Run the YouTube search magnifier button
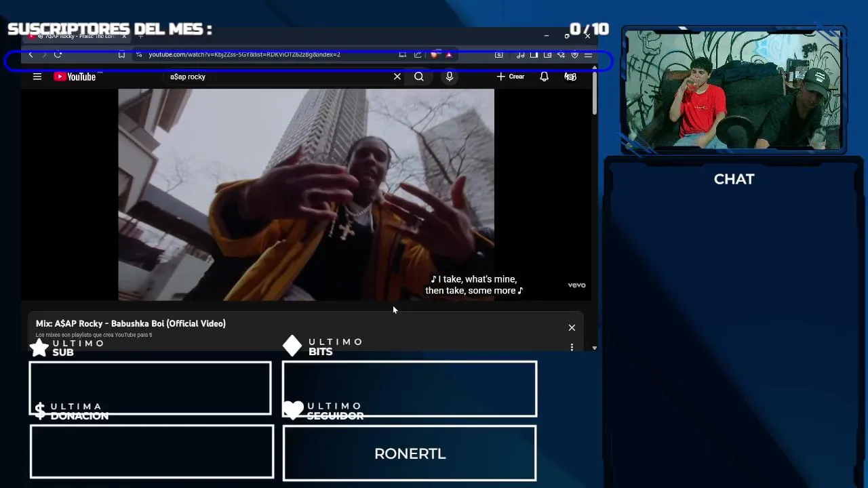868x488 pixels. pyautogui.click(x=419, y=77)
